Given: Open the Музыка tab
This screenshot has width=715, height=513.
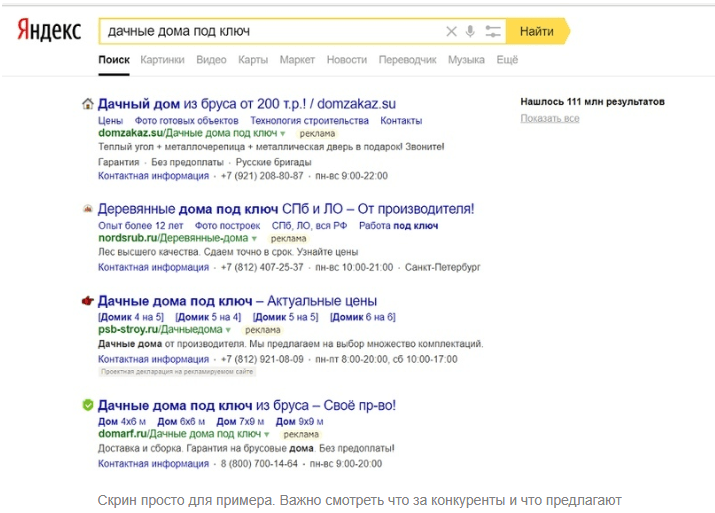Looking at the screenshot, I should click(x=466, y=60).
